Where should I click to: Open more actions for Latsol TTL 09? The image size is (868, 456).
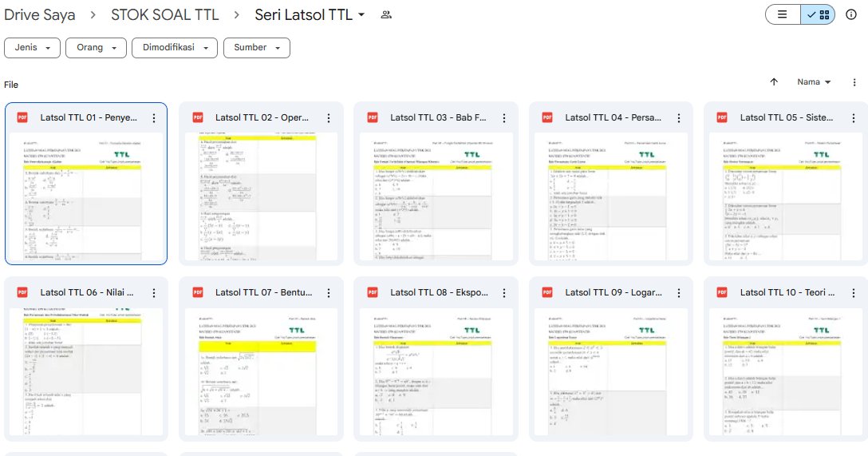(679, 293)
